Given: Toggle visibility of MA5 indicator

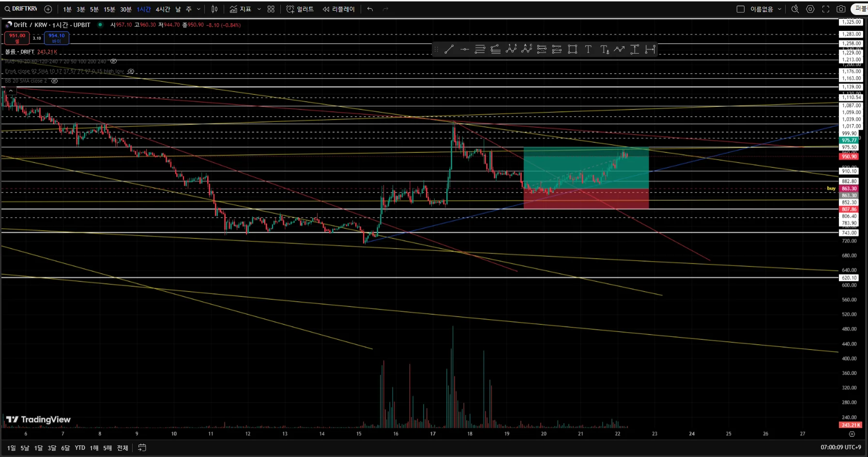Looking at the screenshot, I should (x=113, y=61).
